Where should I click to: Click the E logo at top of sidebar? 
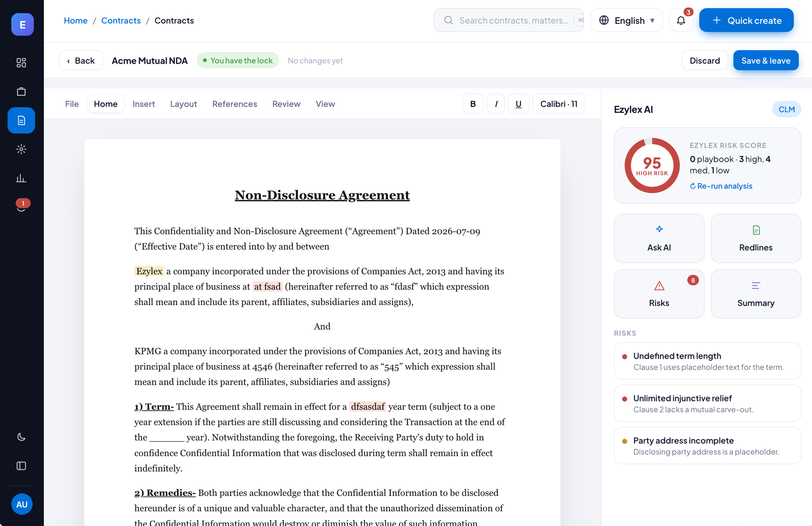click(x=22, y=24)
